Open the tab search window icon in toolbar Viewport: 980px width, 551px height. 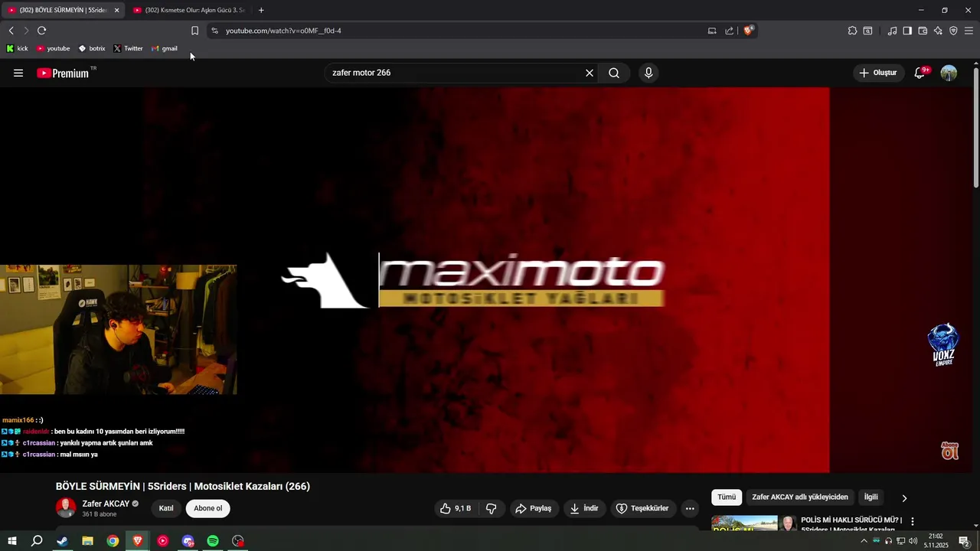pos(867,31)
